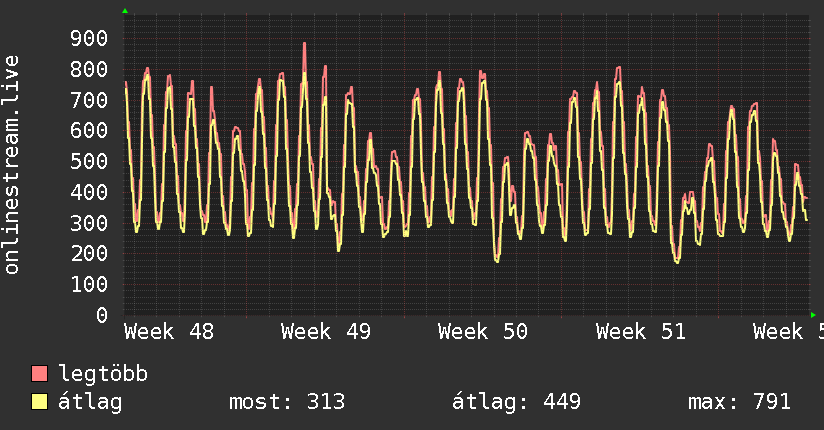Click the yellow átlag legend swatch
The height and width of the screenshot is (430, 824).
39,402
